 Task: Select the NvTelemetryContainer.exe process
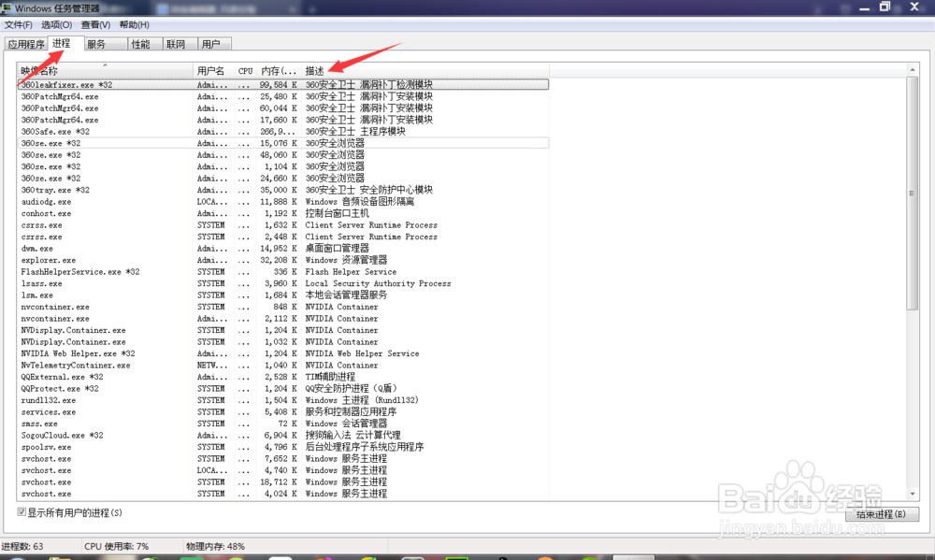point(283,365)
